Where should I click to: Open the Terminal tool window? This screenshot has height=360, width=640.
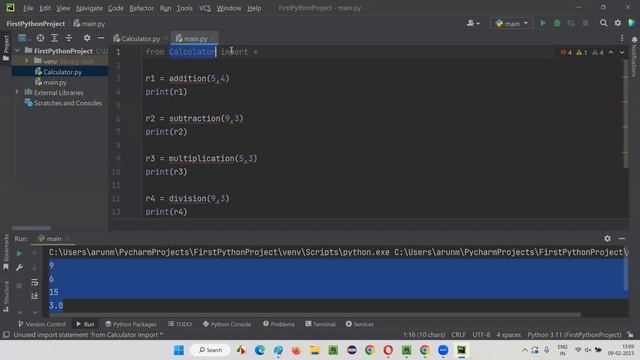(320, 324)
